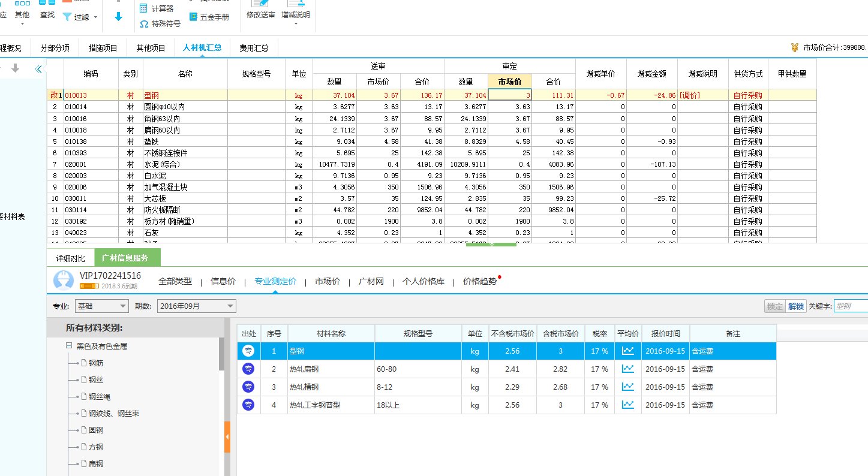Click the 审定 市场价 column header

click(510, 82)
